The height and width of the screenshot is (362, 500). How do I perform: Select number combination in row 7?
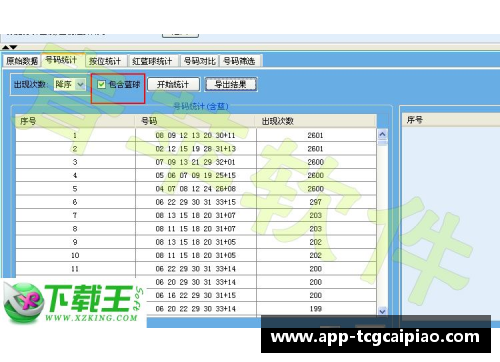coord(196,215)
